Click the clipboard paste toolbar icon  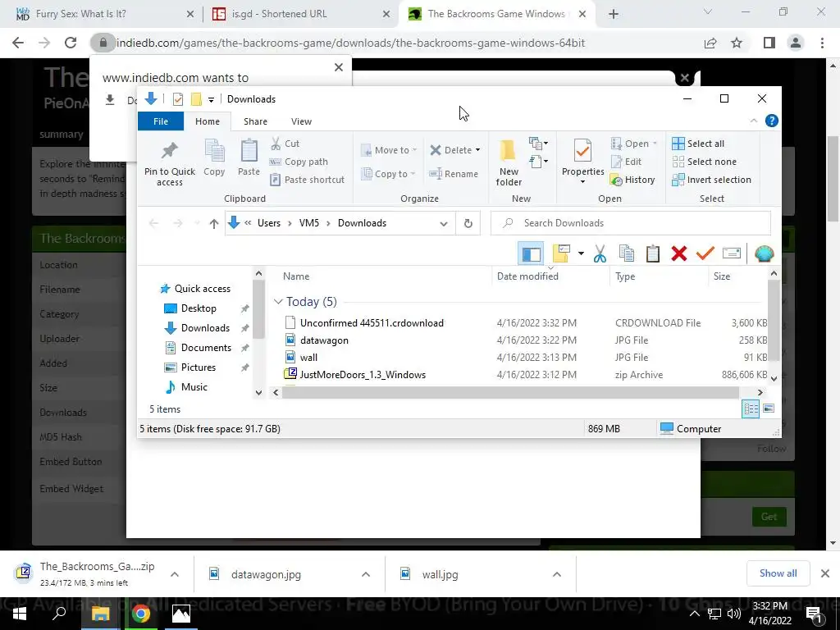652,253
